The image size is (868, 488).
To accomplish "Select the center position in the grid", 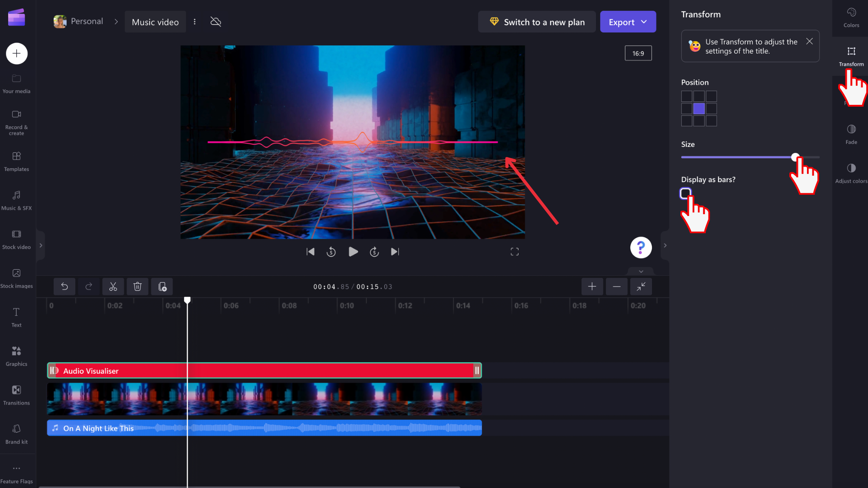I will point(699,108).
